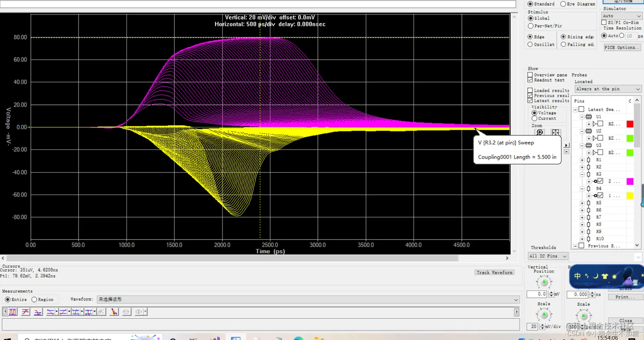Click the yellow R4 color swatch

630,196
